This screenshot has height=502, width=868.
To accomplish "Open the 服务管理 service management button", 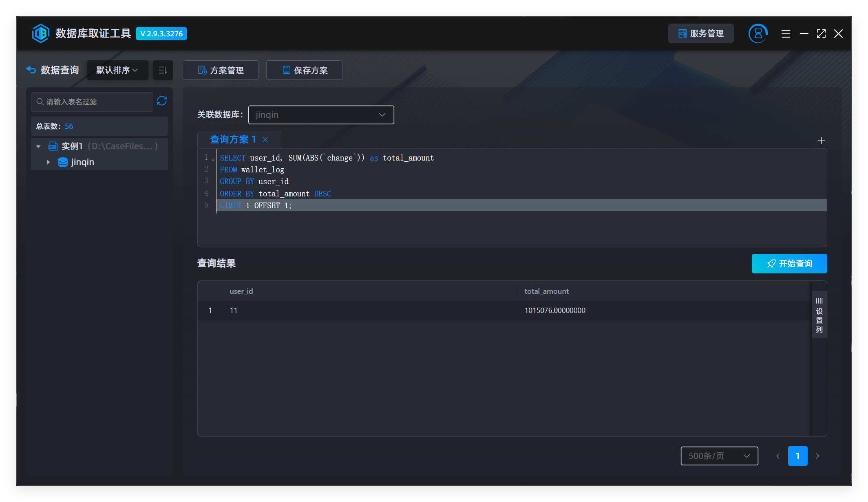I will [701, 33].
